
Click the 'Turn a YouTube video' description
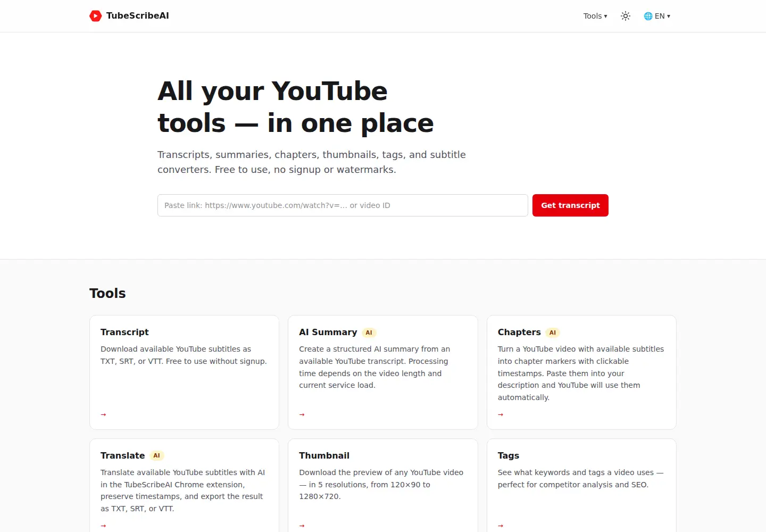pos(581,373)
